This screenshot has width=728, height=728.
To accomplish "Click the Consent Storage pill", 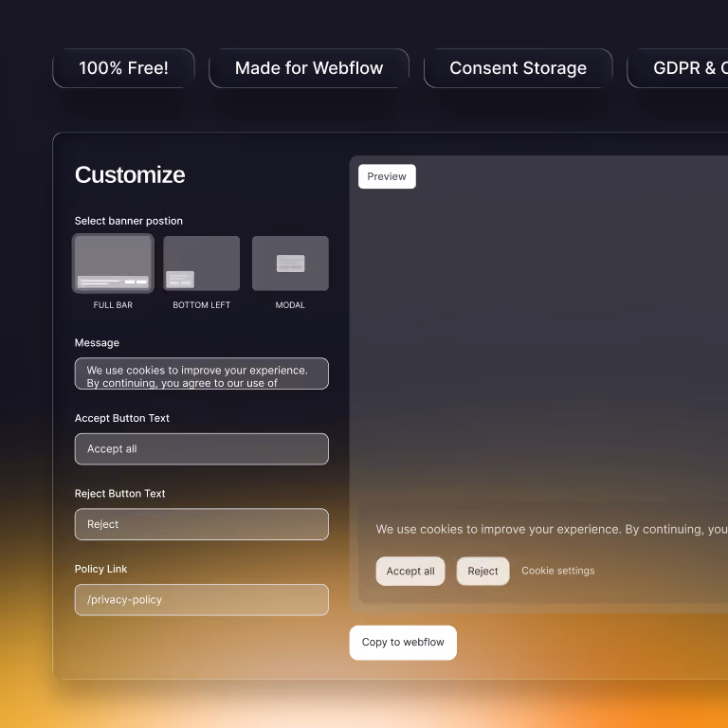I will coord(519,68).
